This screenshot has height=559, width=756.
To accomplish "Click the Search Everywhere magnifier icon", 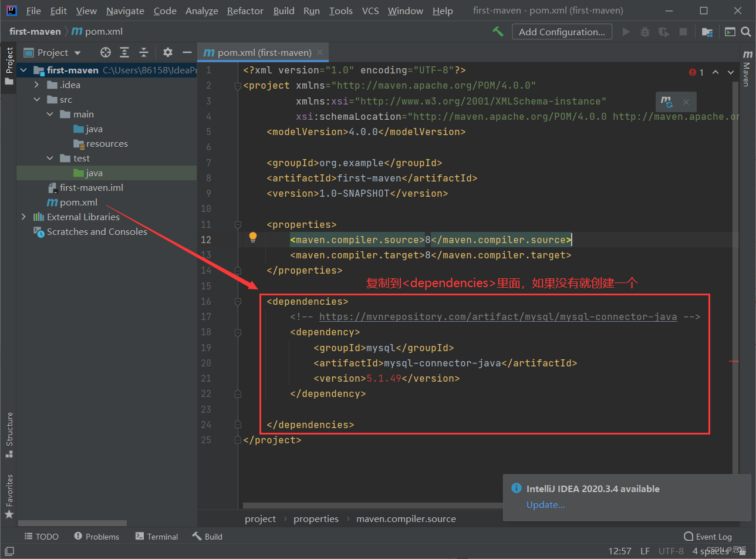I will coord(746,32).
